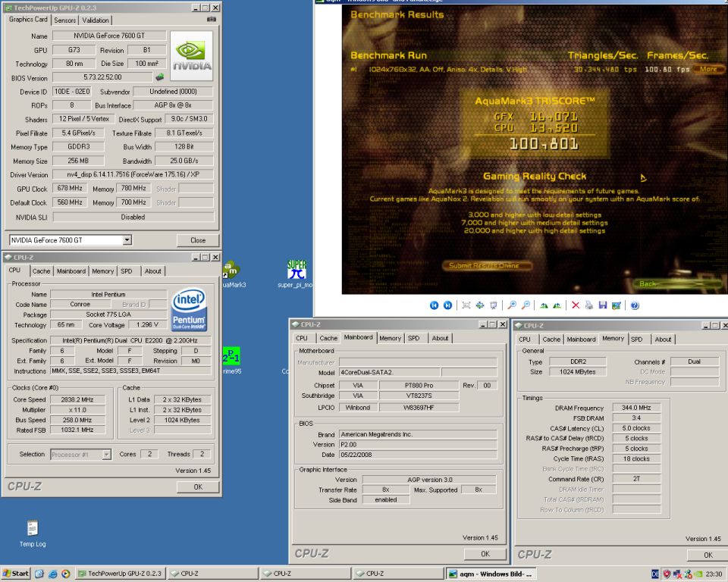Viewport: 728px width, 582px height.
Task: Click the BIOS Version 5.73.22.52.00 field
Action: click(x=102, y=77)
